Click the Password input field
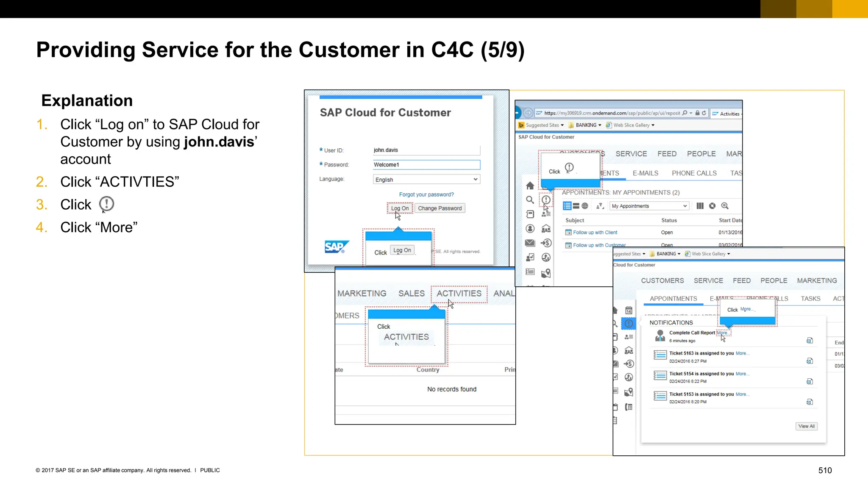The height and width of the screenshot is (488, 868). pos(426,165)
